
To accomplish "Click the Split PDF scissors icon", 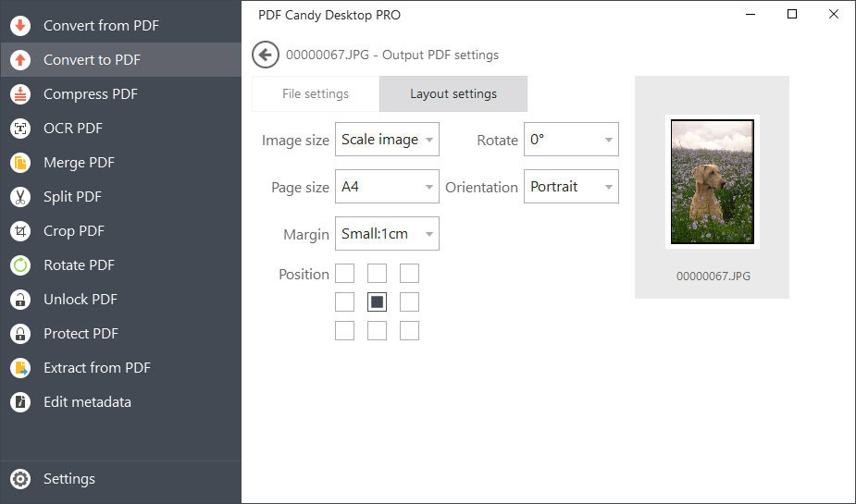I will pyautogui.click(x=20, y=197).
